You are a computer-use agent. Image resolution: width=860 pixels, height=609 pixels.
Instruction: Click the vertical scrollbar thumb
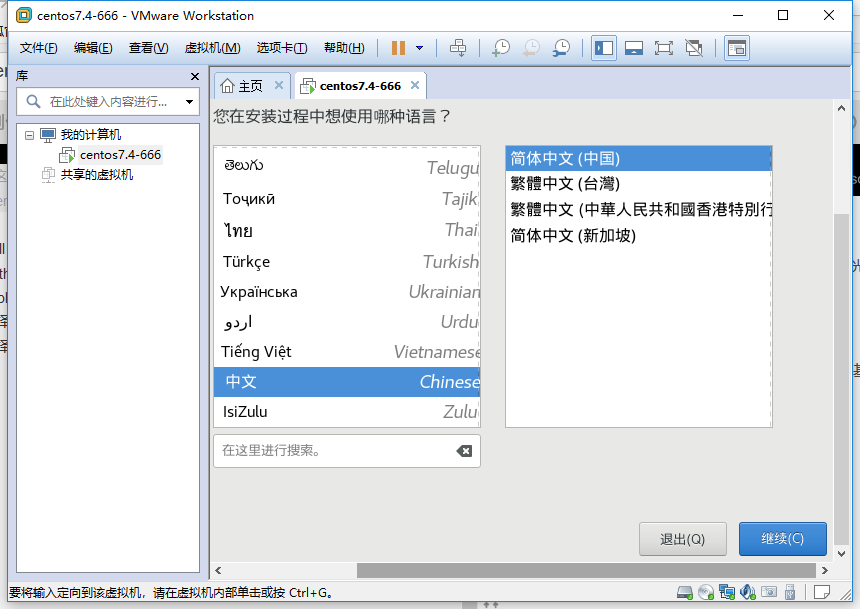841,379
